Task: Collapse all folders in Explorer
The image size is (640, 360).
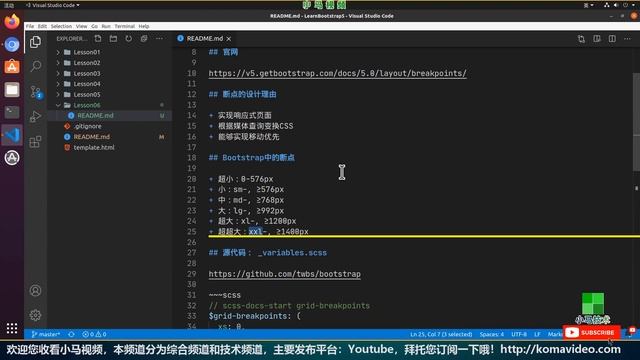Action: click(144, 38)
